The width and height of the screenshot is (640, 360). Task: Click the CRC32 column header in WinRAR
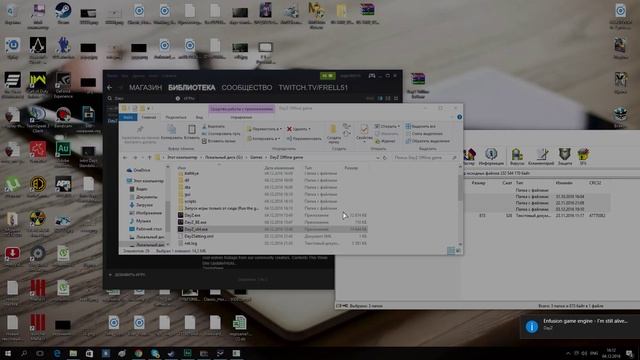595,183
